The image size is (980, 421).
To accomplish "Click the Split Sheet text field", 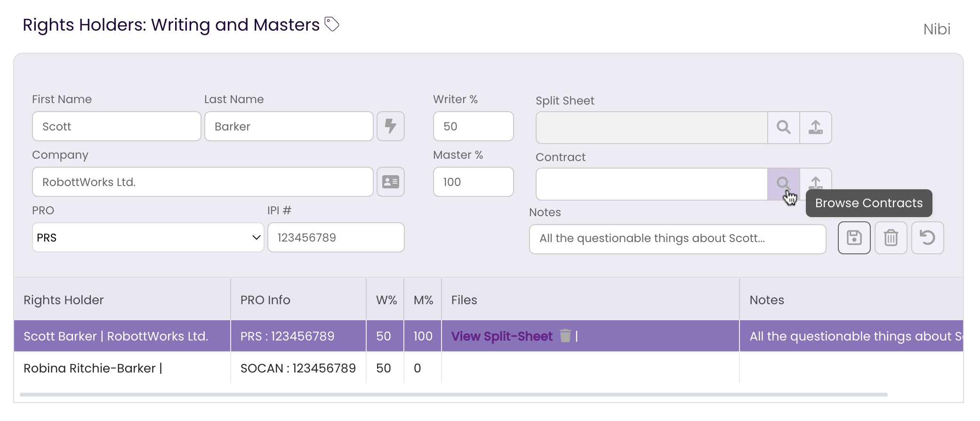I will tap(652, 128).
